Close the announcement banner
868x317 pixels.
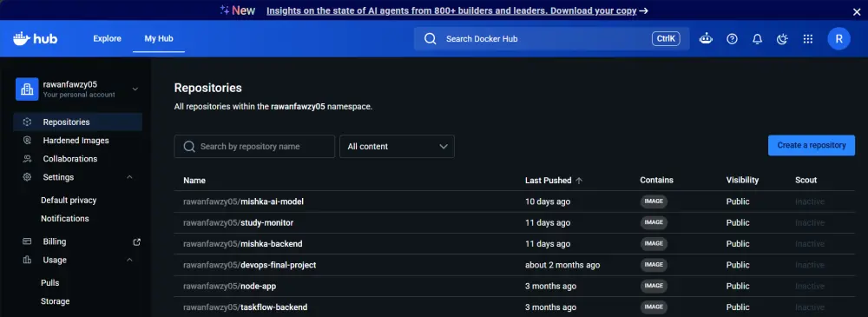tap(857, 11)
